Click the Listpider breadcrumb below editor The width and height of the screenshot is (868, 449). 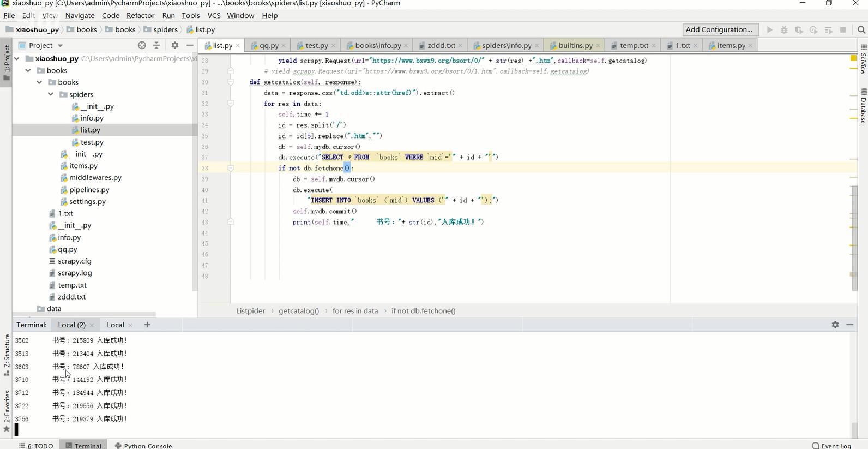coord(250,311)
